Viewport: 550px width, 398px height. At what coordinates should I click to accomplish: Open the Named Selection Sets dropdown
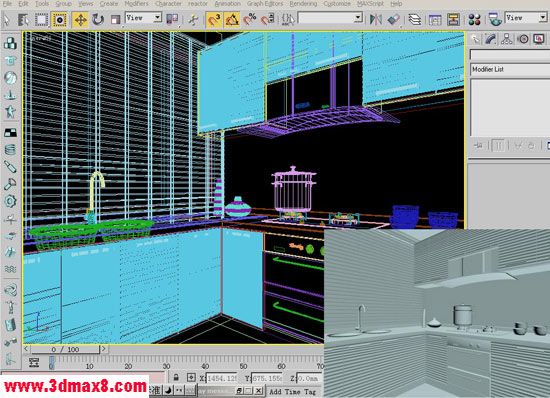click(330, 18)
